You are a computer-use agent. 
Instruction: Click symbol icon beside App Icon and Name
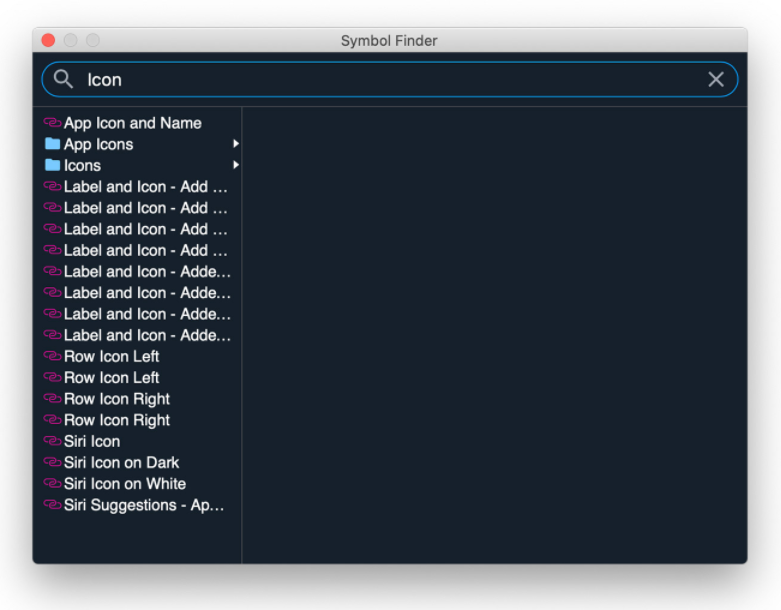pyautogui.click(x=52, y=122)
